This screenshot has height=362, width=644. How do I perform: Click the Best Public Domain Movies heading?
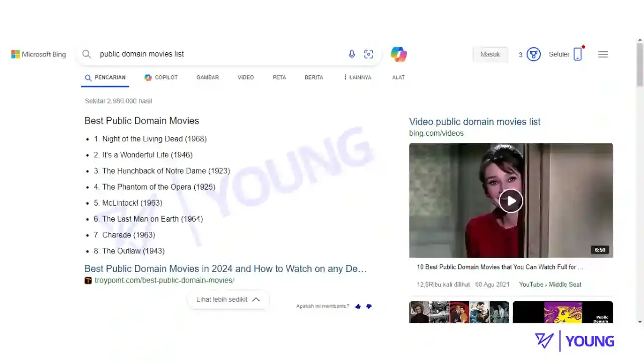click(x=142, y=121)
